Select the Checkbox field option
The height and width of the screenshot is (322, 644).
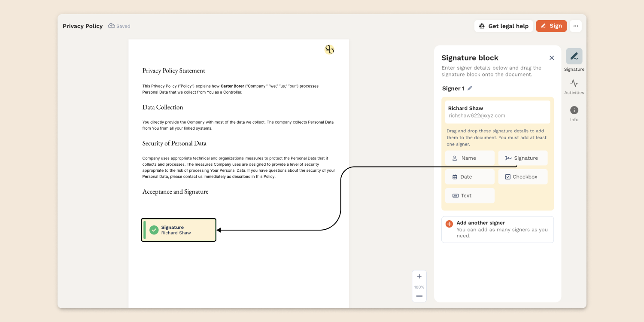[522, 177]
